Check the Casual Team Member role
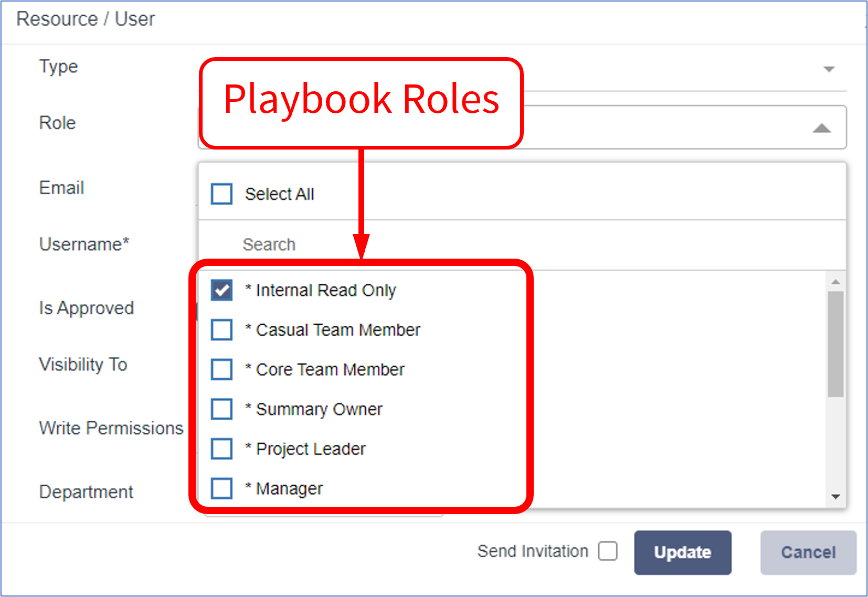This screenshot has width=868, height=597. pyautogui.click(x=221, y=330)
